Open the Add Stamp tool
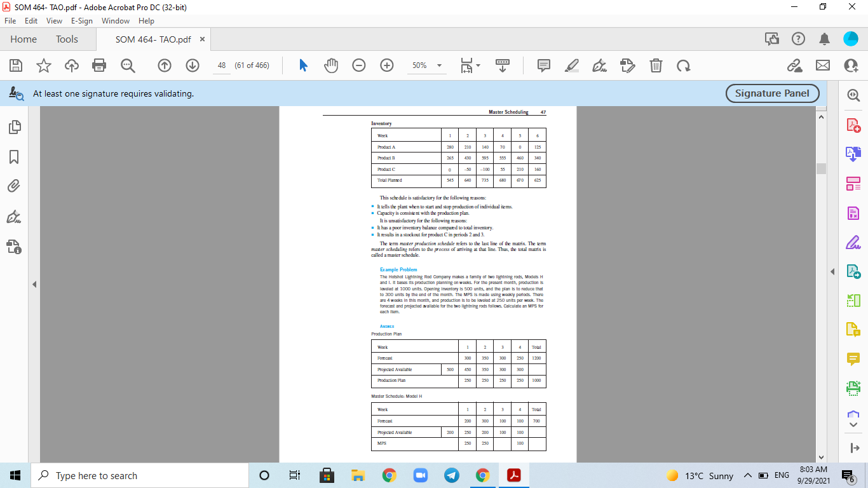This screenshot has height=488, width=868. coord(627,65)
